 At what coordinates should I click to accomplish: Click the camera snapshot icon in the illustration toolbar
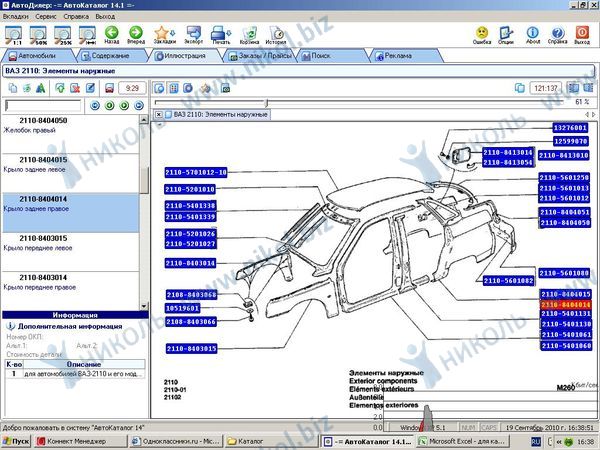pos(226,88)
